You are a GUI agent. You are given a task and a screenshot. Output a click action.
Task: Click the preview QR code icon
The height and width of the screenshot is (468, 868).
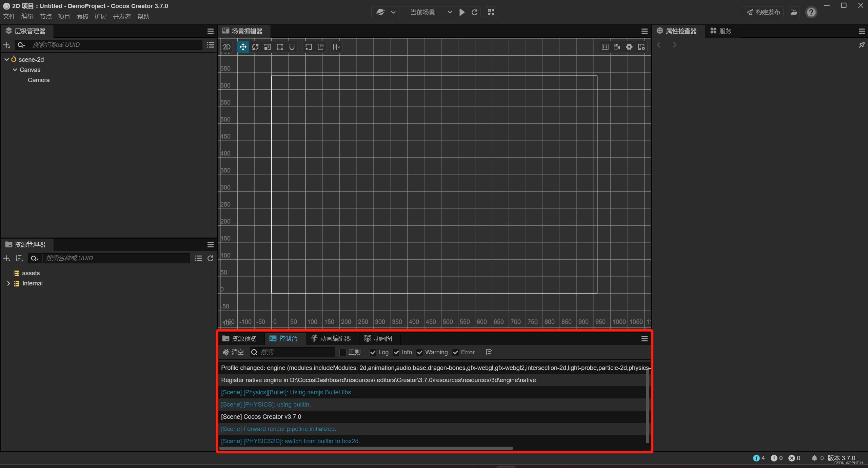pos(491,12)
